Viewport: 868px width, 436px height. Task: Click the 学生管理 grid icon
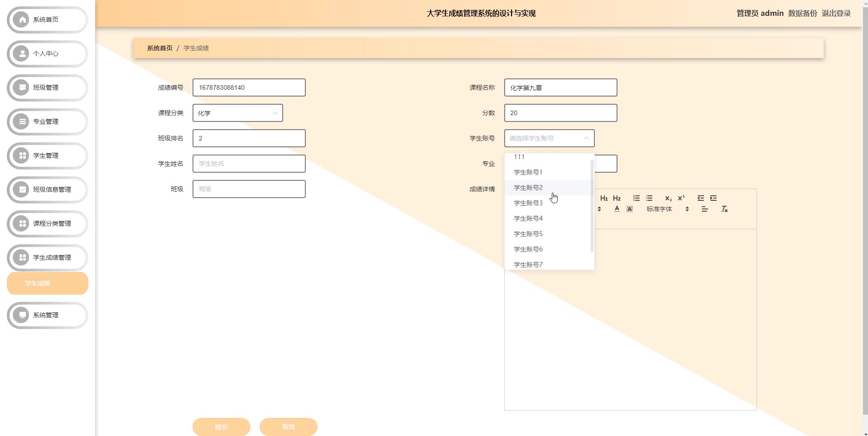point(21,155)
